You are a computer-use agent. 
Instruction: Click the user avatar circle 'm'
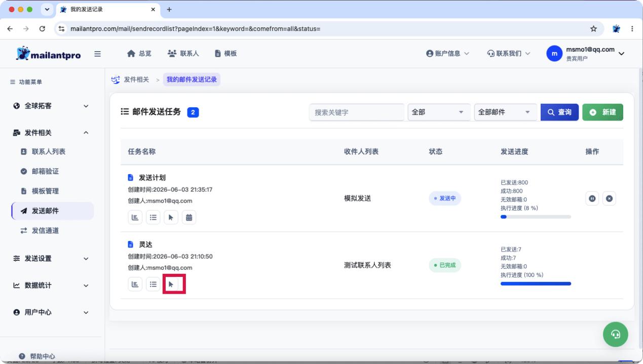554,54
